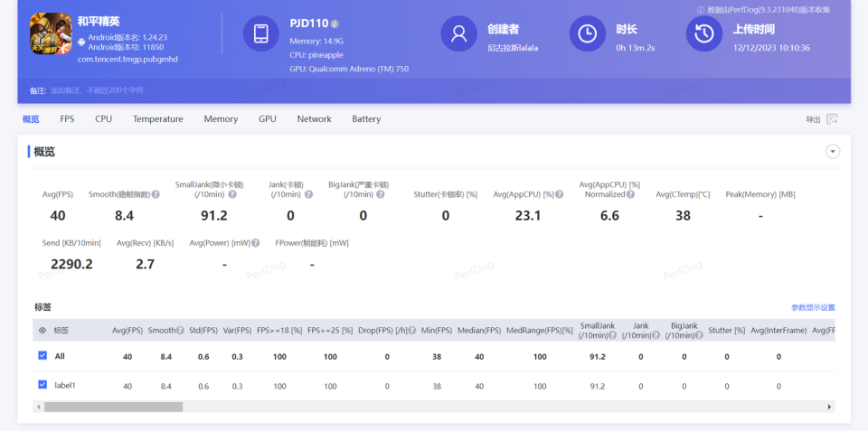
Task: Click the table scrollbar right arrow
Action: pos(829,407)
